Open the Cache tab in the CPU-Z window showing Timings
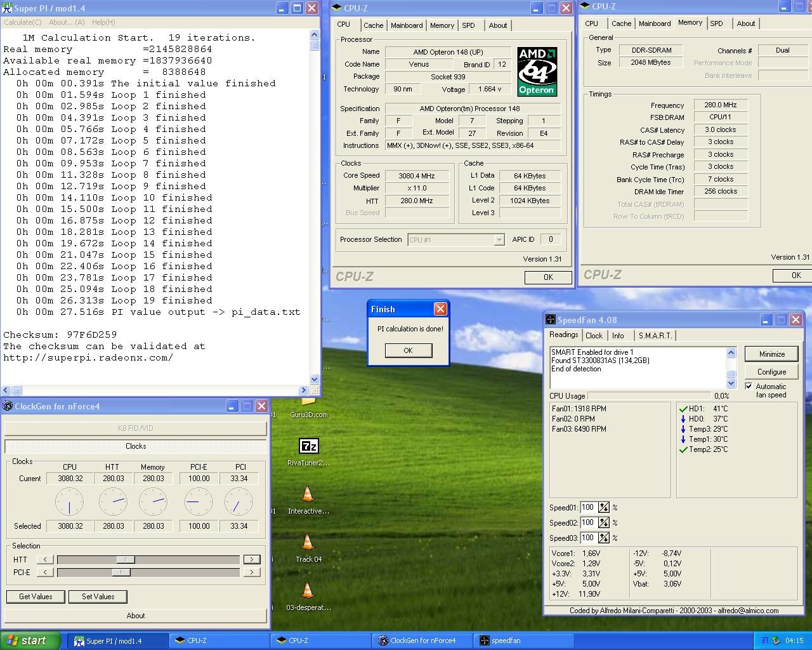The image size is (812, 650). pos(622,23)
